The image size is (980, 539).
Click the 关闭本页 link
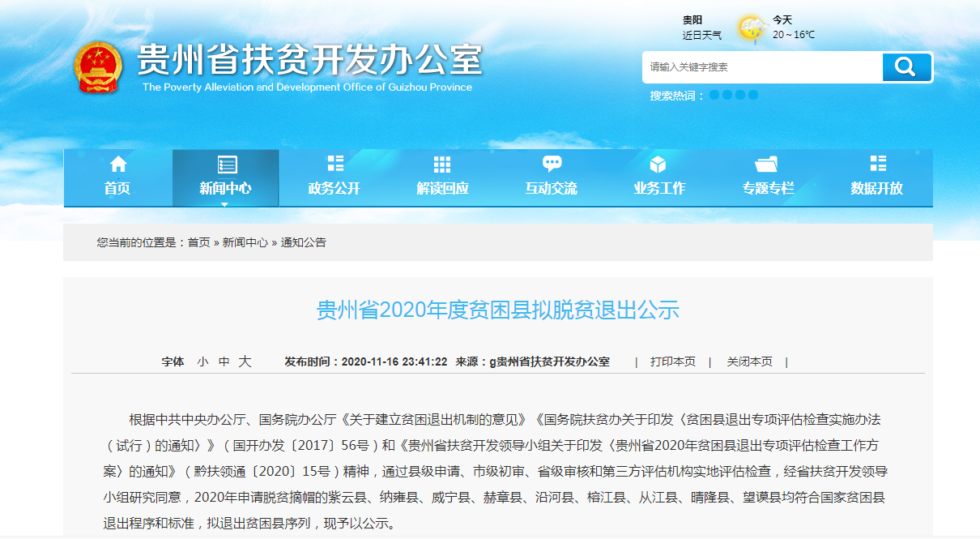(749, 362)
